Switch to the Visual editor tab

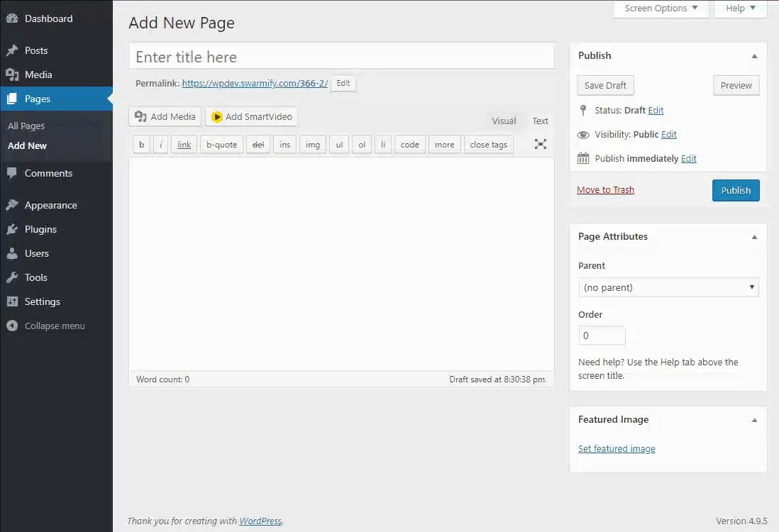[x=504, y=121]
